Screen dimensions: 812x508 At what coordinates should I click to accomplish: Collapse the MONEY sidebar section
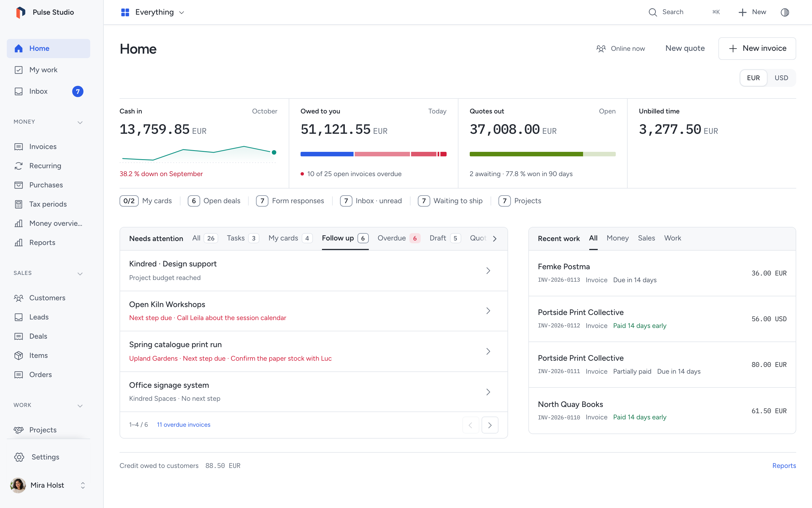(x=80, y=122)
